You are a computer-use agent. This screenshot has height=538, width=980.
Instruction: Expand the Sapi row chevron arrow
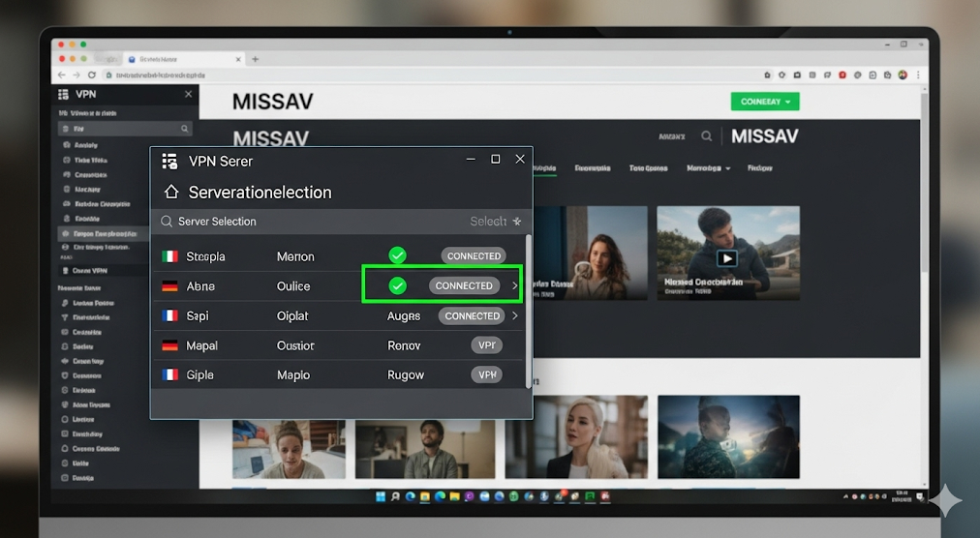coord(514,315)
